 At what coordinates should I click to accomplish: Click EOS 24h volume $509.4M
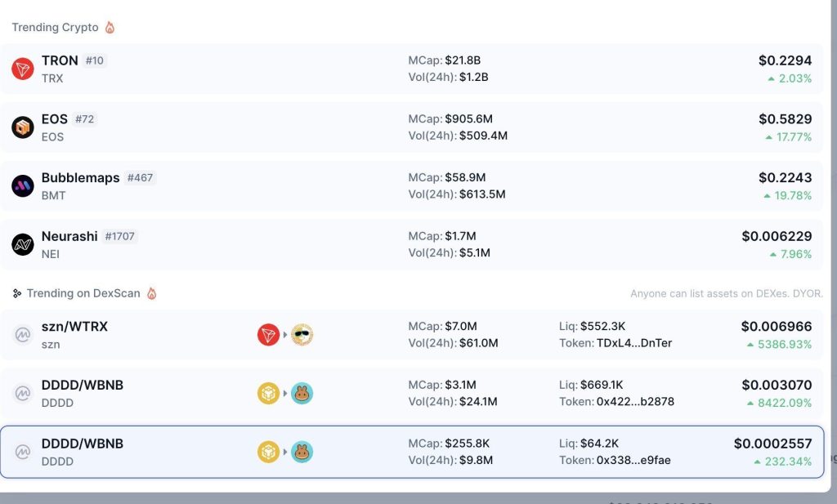(x=483, y=136)
